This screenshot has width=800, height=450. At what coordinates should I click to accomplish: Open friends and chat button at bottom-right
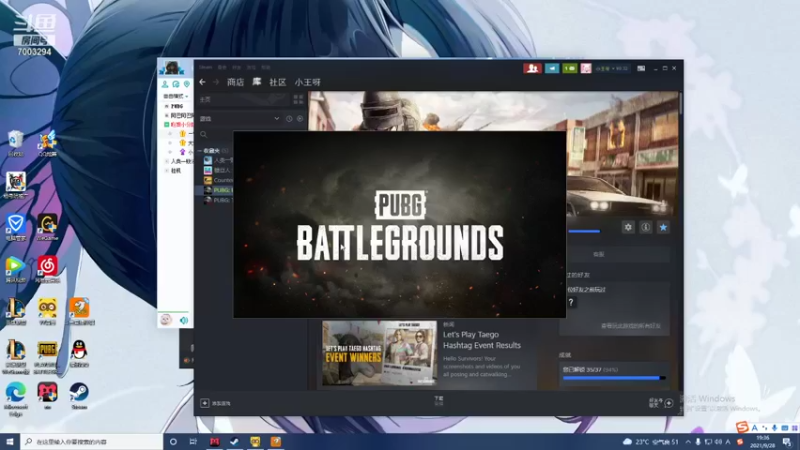(x=661, y=403)
